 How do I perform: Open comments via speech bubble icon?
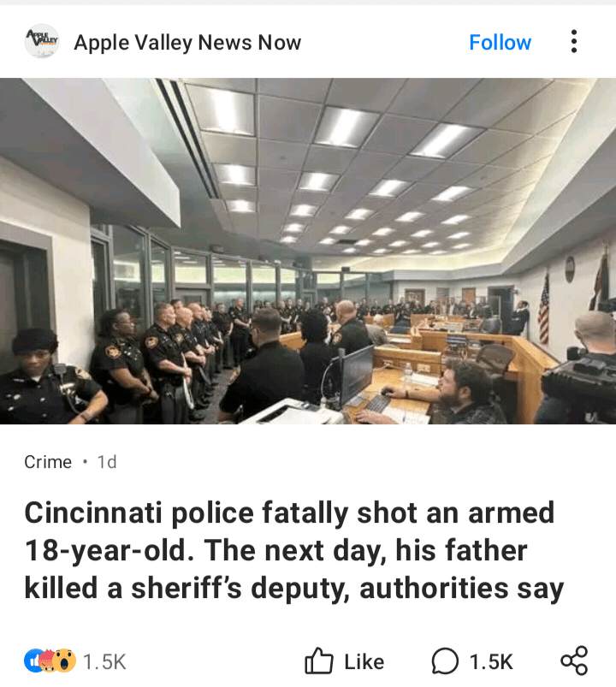pos(445,660)
